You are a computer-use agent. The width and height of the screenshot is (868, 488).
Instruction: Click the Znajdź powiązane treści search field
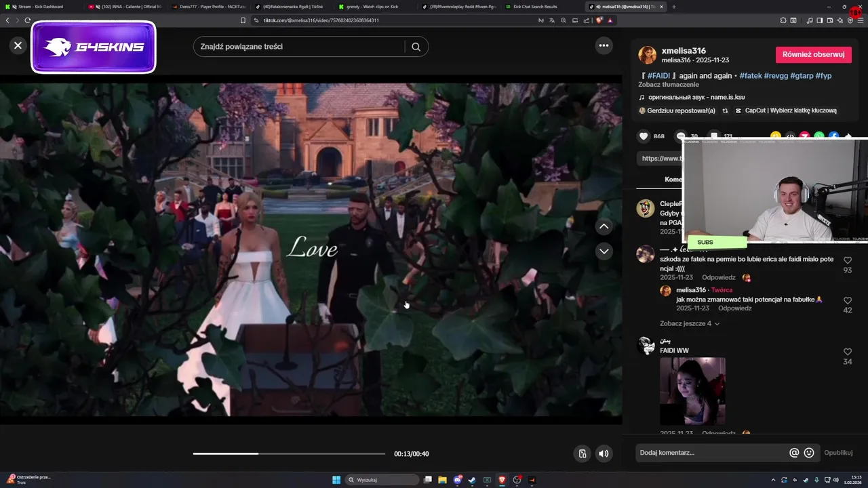tap(298, 47)
